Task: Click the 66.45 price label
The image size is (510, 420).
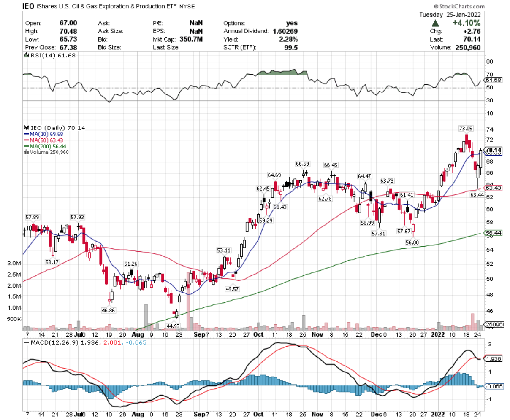Action: (x=331, y=165)
